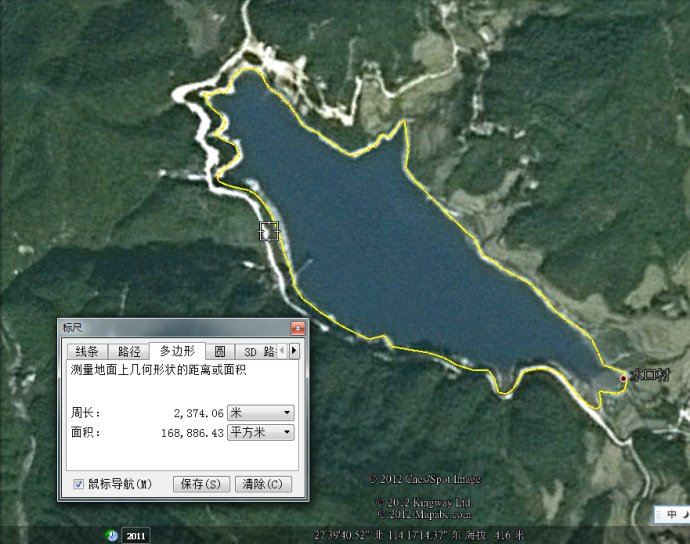Close the 标尺 ruler dialog
This screenshot has height=544, width=690.
297,328
